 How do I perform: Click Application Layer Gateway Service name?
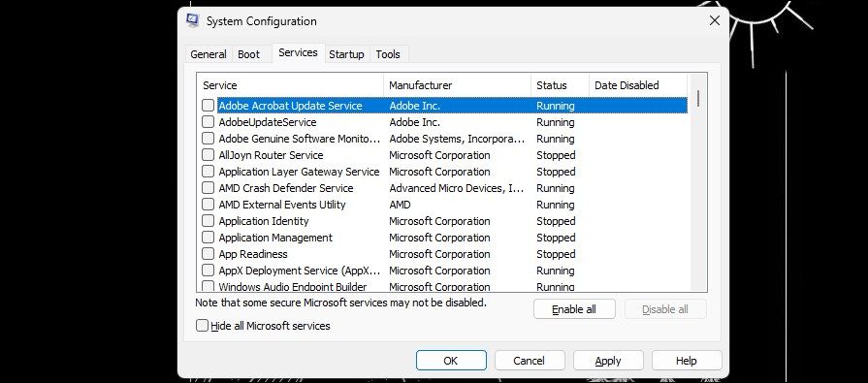tap(299, 172)
